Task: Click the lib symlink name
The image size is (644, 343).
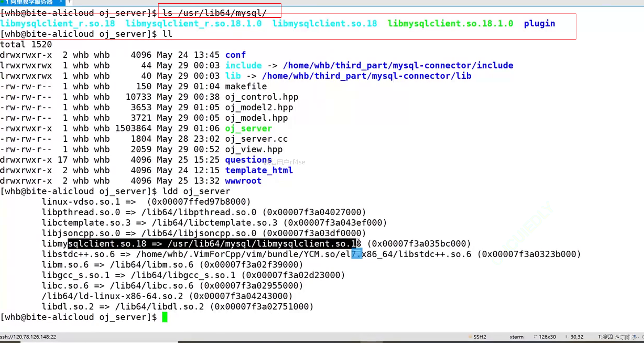Action: pos(233,76)
